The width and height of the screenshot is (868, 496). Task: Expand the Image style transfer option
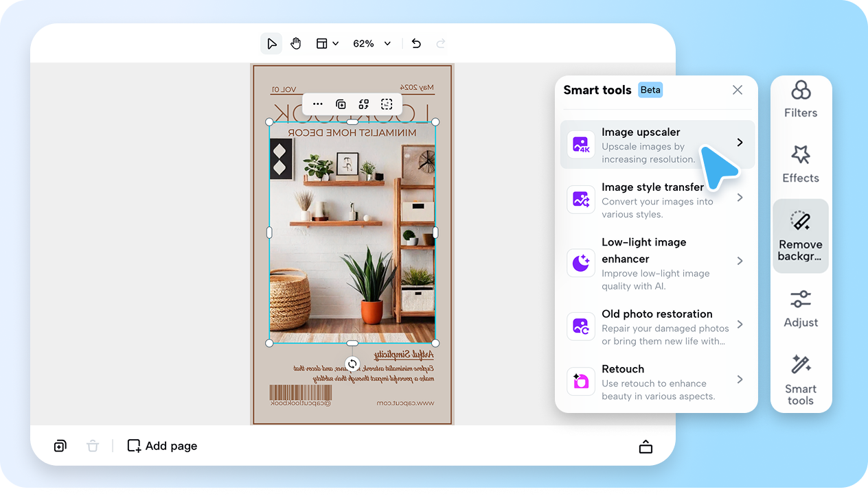point(656,199)
